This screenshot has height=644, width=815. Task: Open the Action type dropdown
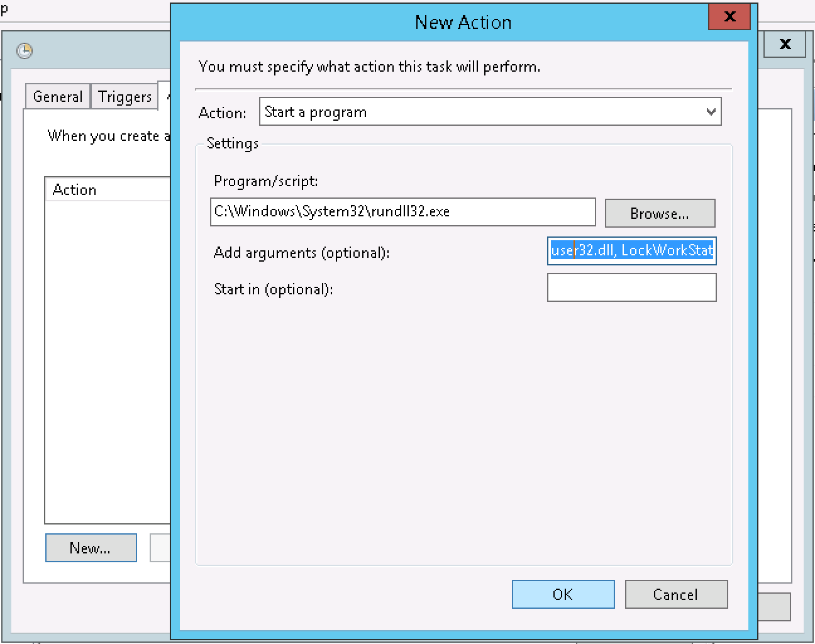pyautogui.click(x=489, y=112)
